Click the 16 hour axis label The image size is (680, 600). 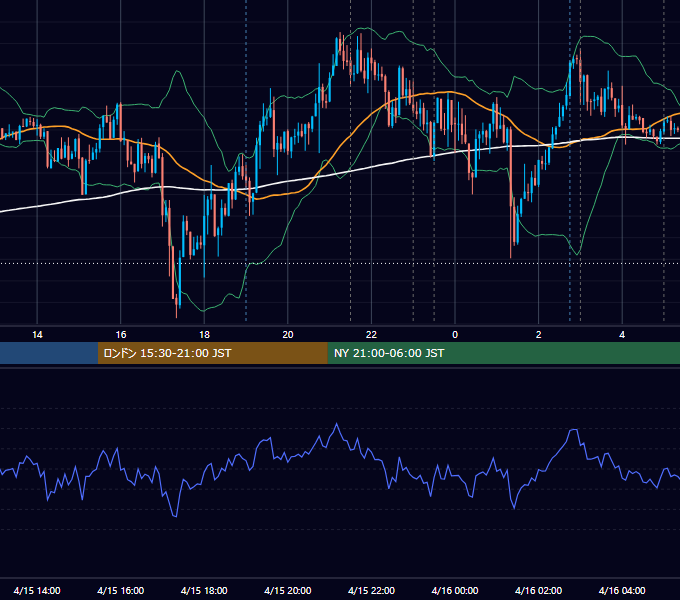[121, 335]
